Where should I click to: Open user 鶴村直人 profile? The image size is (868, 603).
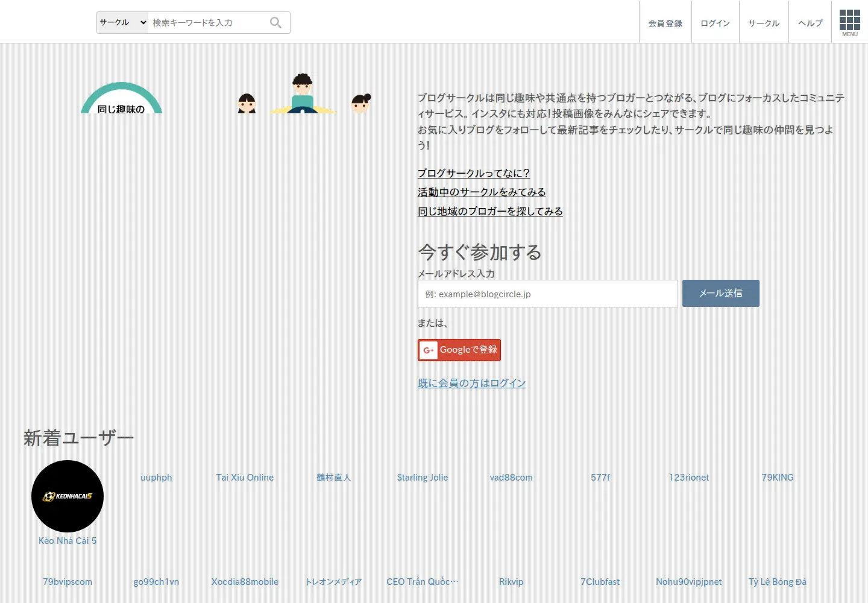[333, 478]
